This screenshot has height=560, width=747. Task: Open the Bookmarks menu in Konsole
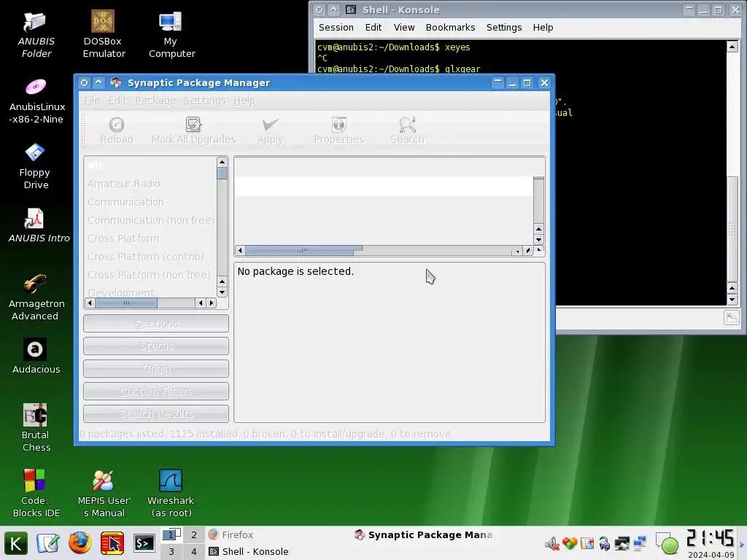coord(450,28)
